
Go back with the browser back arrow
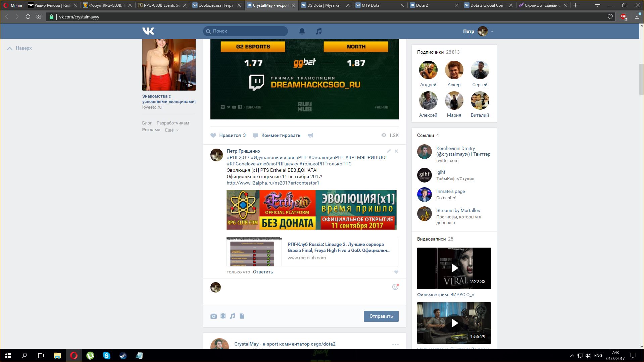point(7,17)
